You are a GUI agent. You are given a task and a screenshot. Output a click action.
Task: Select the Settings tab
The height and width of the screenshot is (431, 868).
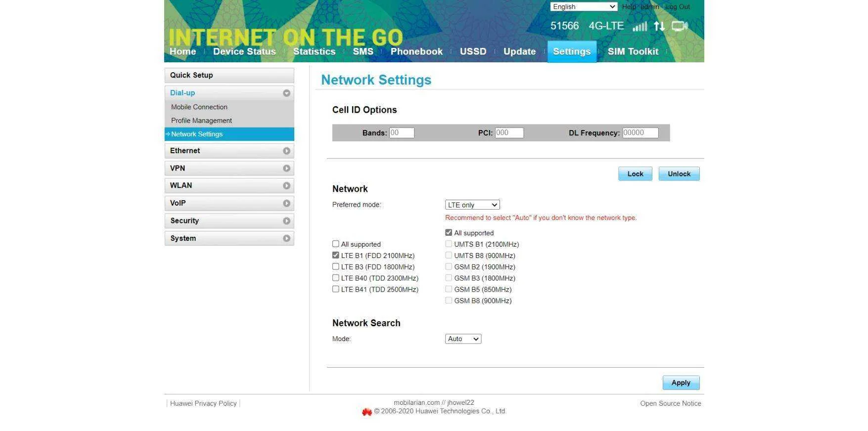(572, 51)
